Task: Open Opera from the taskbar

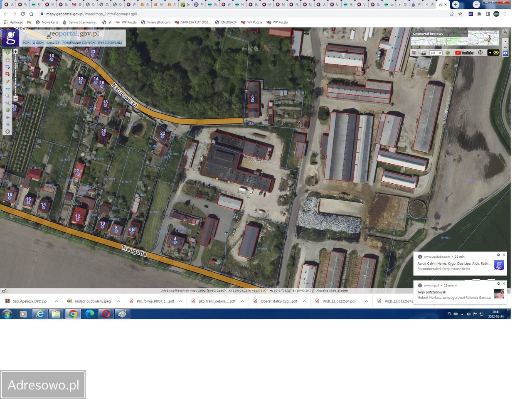Action: coord(106,314)
